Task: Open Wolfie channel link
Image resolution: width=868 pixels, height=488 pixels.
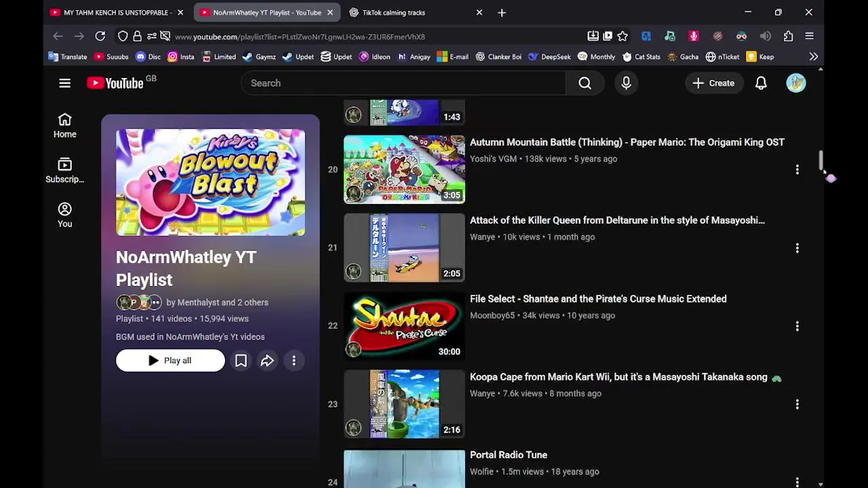Action: click(481, 472)
